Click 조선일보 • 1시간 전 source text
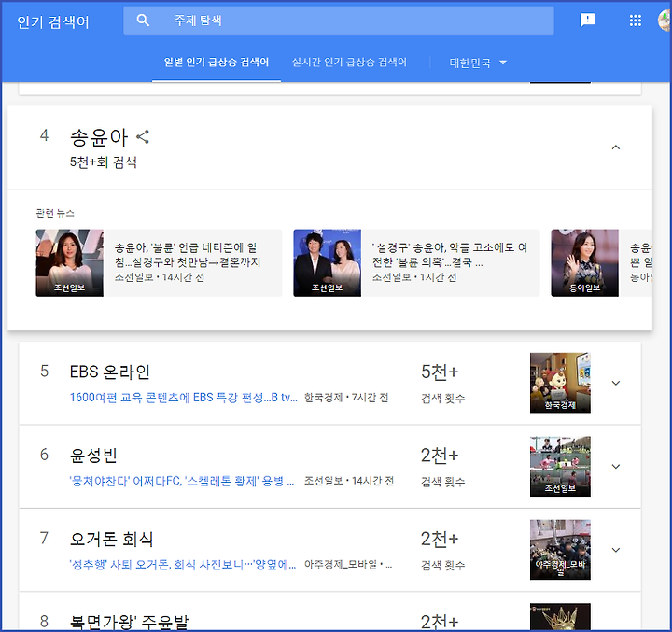The height and width of the screenshot is (632, 672). pos(414,277)
